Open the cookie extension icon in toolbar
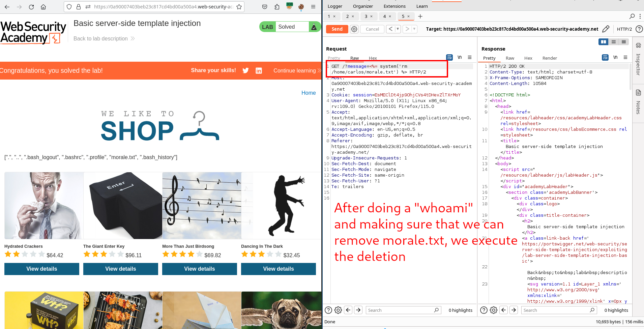644x329 pixels. coord(301,7)
